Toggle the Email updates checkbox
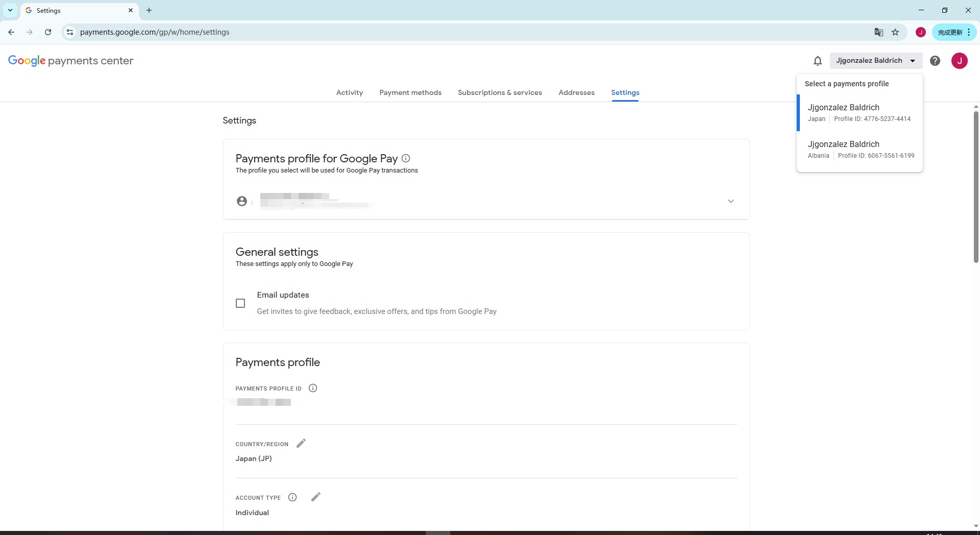Viewport: 980px width, 535px height. pyautogui.click(x=240, y=303)
